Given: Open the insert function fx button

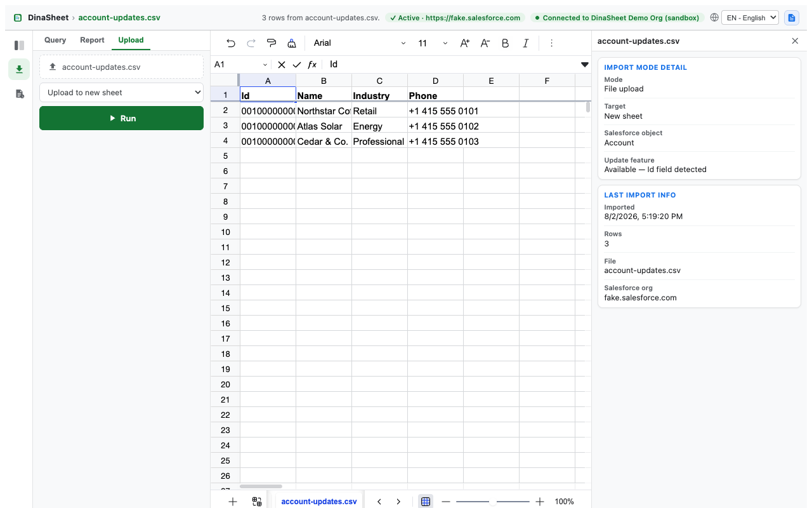Looking at the screenshot, I should click(312, 65).
